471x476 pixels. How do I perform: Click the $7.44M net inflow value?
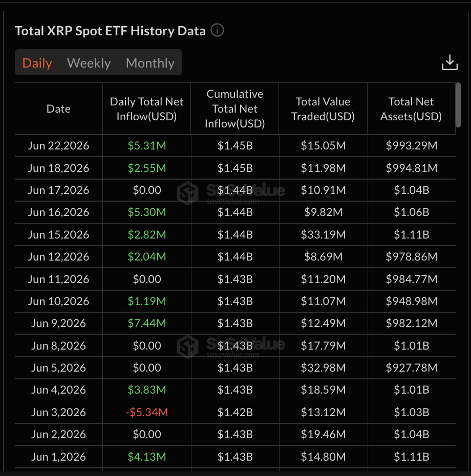tap(146, 323)
